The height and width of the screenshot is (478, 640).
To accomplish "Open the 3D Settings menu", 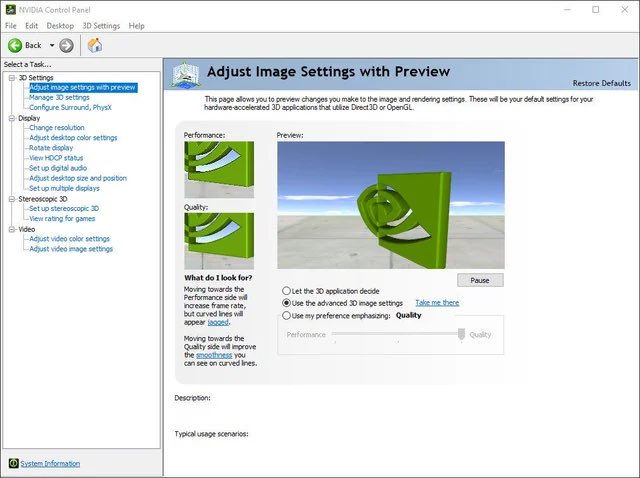I will click(101, 26).
